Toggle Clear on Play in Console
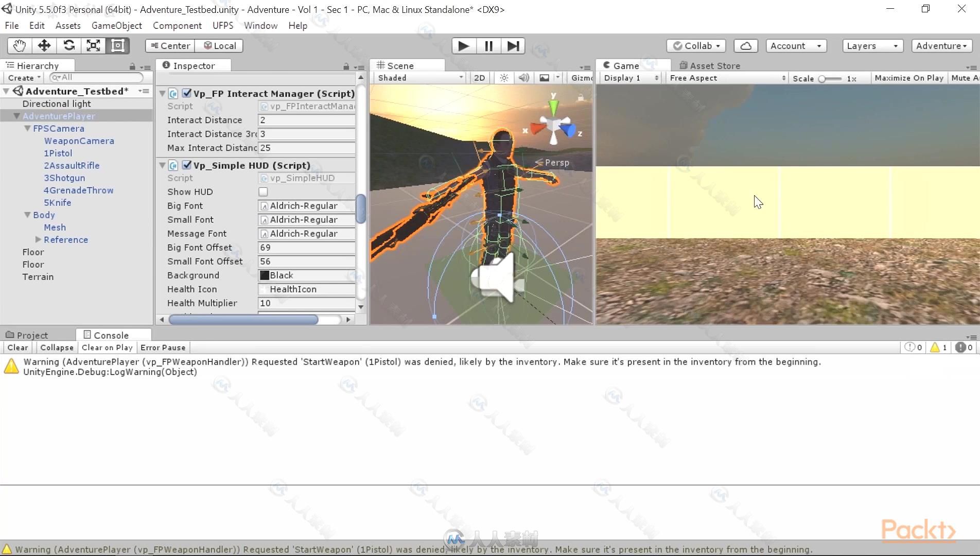Screen dimensions: 980x556 [x=107, y=347]
